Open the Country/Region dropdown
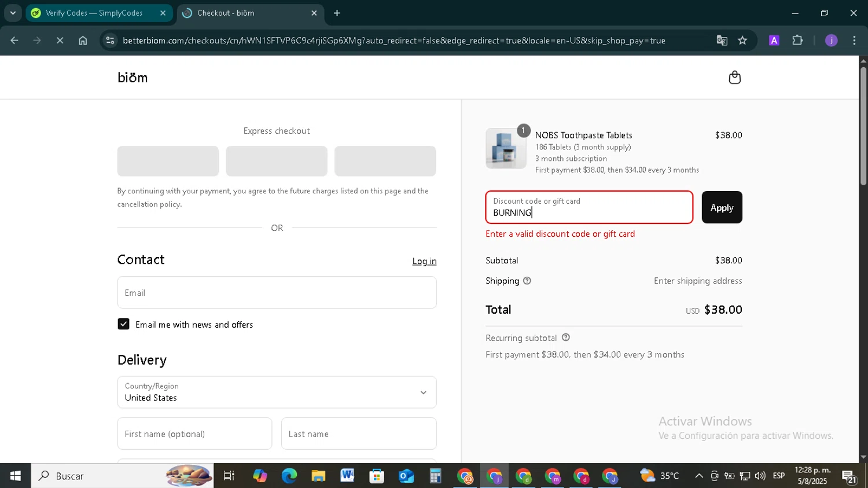This screenshot has height=488, width=868. click(277, 392)
